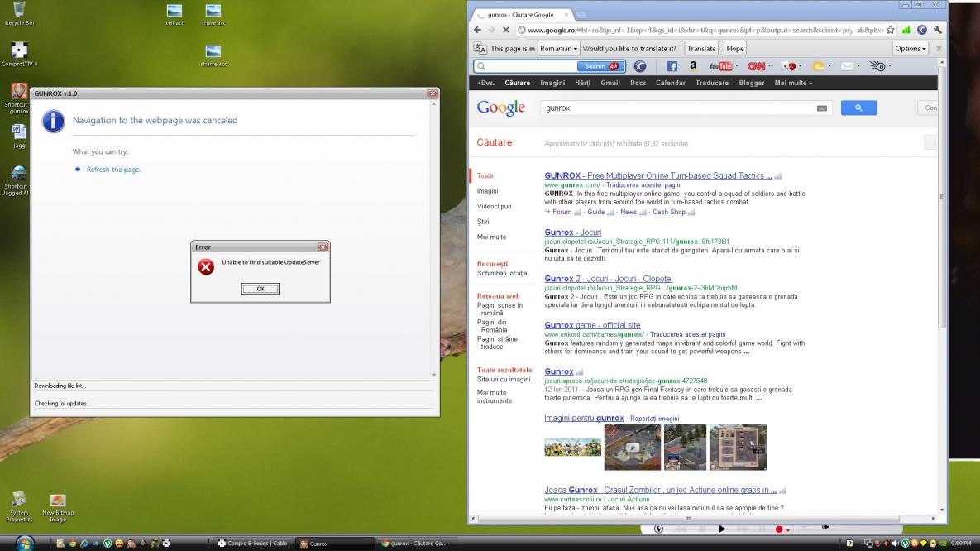Click the Translate button
Screen dimensions: 980x551
[701, 49]
